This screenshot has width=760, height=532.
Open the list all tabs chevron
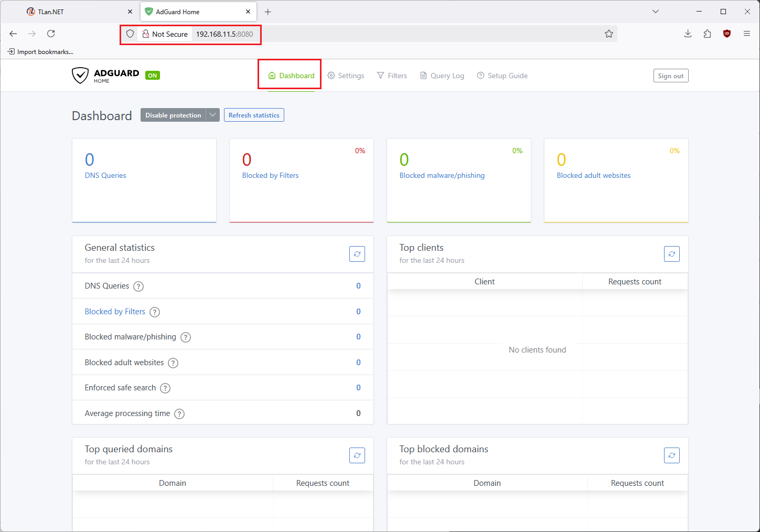656,12
